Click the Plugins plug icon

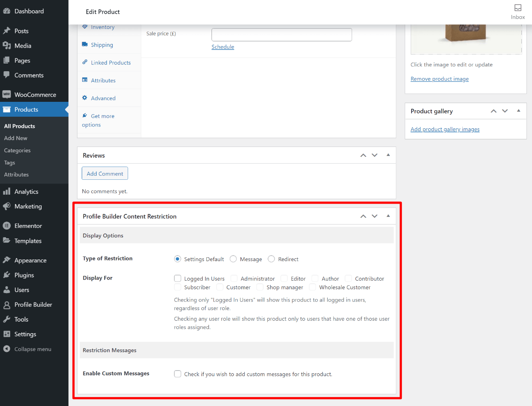pyautogui.click(x=6, y=275)
